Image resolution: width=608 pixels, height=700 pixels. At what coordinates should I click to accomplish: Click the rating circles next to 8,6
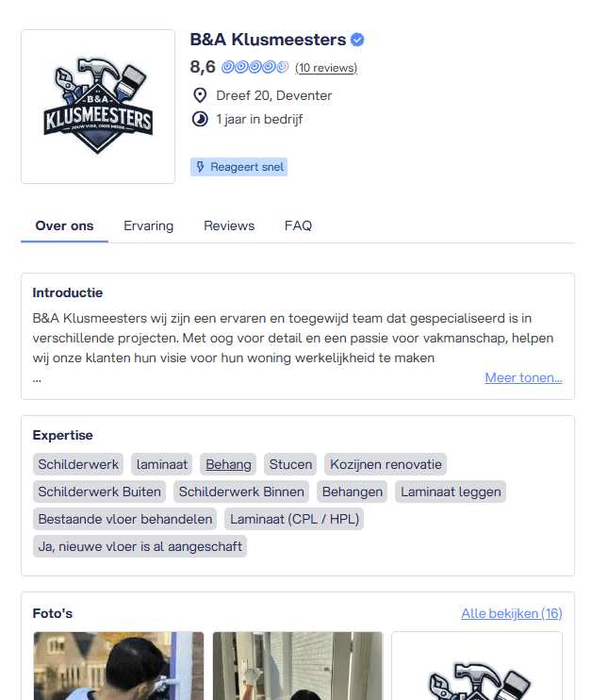tap(255, 67)
